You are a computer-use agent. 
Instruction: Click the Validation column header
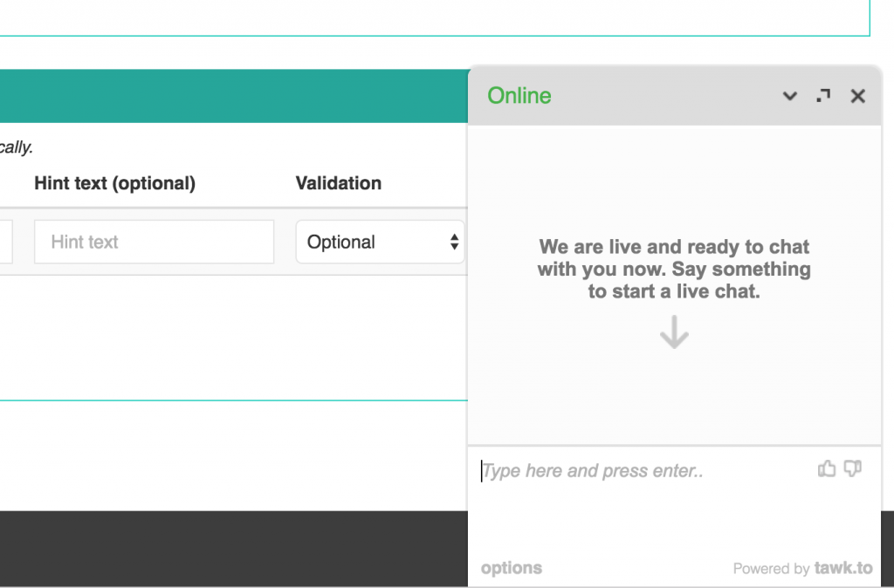338,183
